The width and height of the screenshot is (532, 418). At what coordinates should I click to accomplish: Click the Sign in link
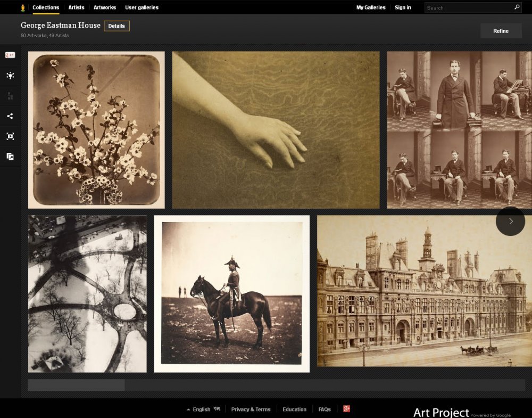coord(403,7)
